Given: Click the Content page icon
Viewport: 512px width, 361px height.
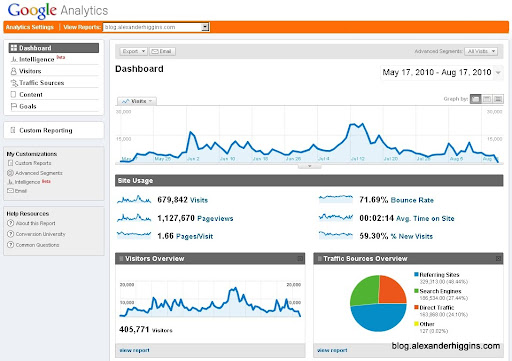Looking at the screenshot, I should click(13, 95).
